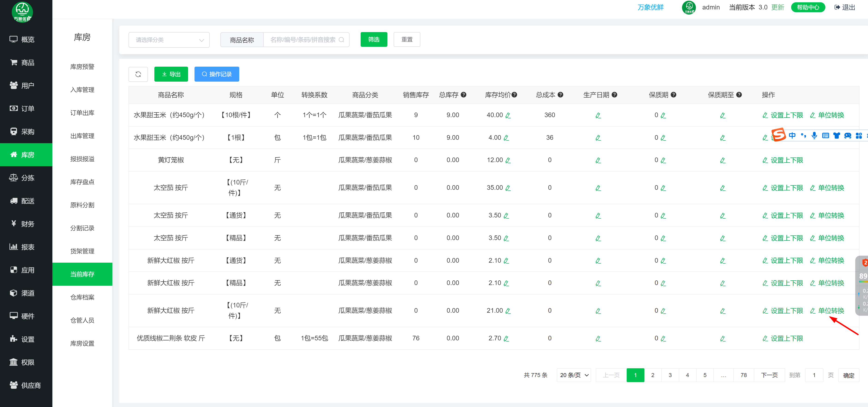Click the 总库存 help question icon
Image resolution: width=868 pixels, height=407 pixels.
[x=464, y=95]
